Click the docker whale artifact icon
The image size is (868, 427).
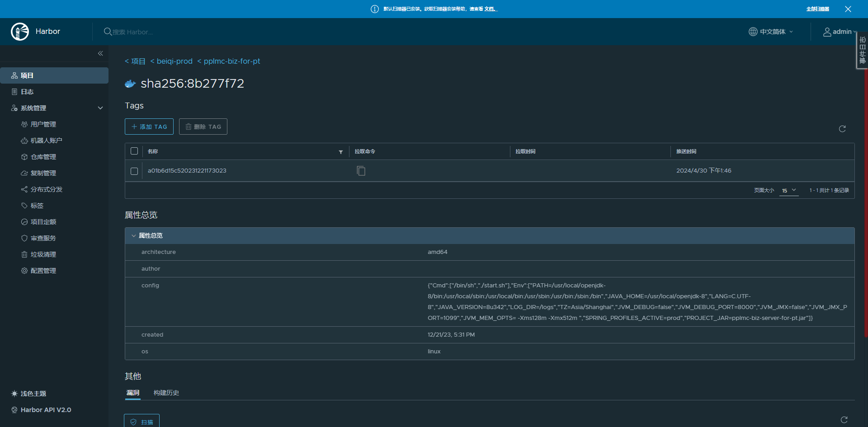(x=130, y=84)
